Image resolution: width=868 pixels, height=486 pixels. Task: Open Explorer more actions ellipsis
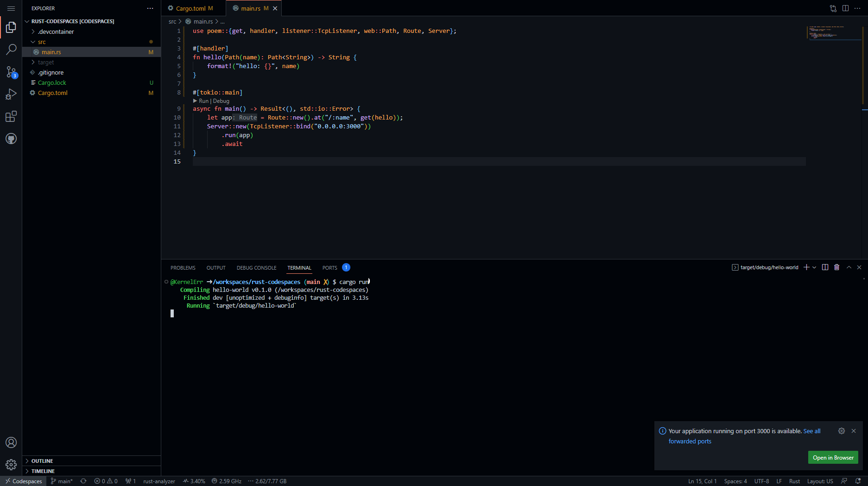[150, 8]
